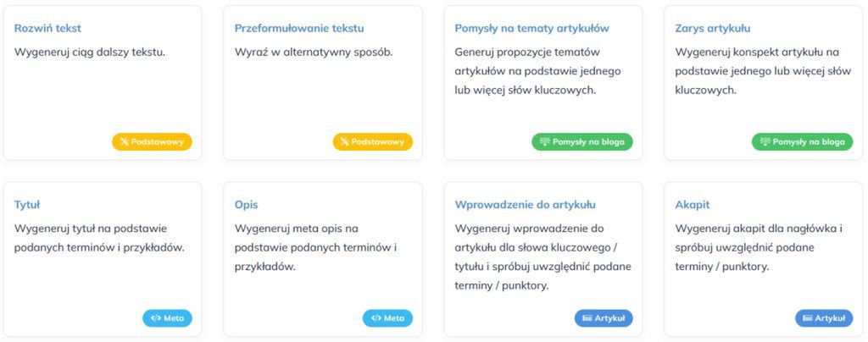This screenshot has width=868, height=342.
Task: Click the description text "Wygeneruj ciąg dalszy tekstu."
Action: click(x=90, y=52)
